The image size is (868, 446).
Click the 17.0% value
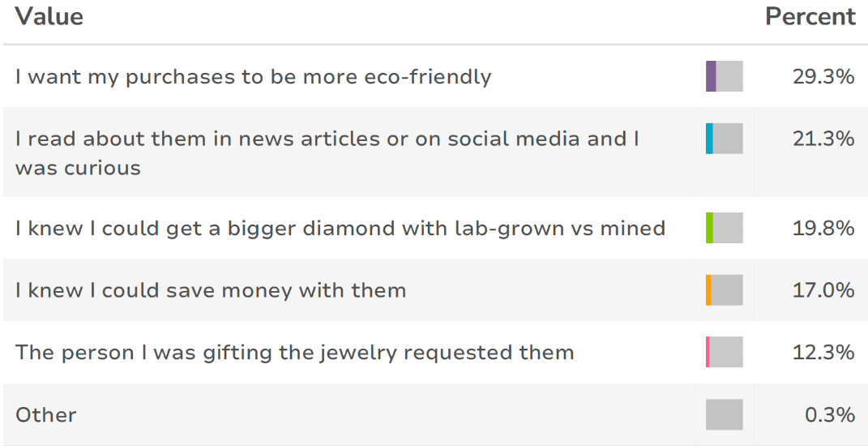click(x=823, y=290)
